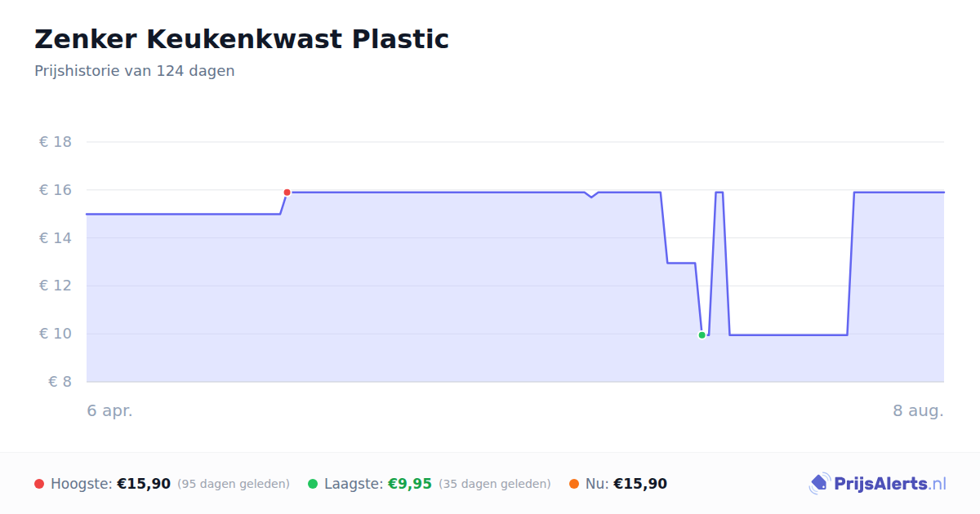The image size is (980, 514).
Task: Click the red dot beside Hoogste legend
Action: coord(39,484)
